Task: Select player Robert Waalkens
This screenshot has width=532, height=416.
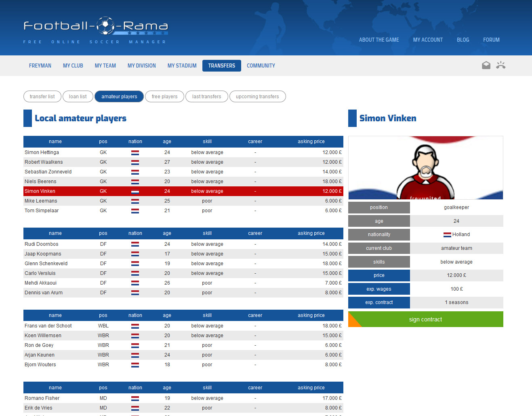Action: click(44, 162)
